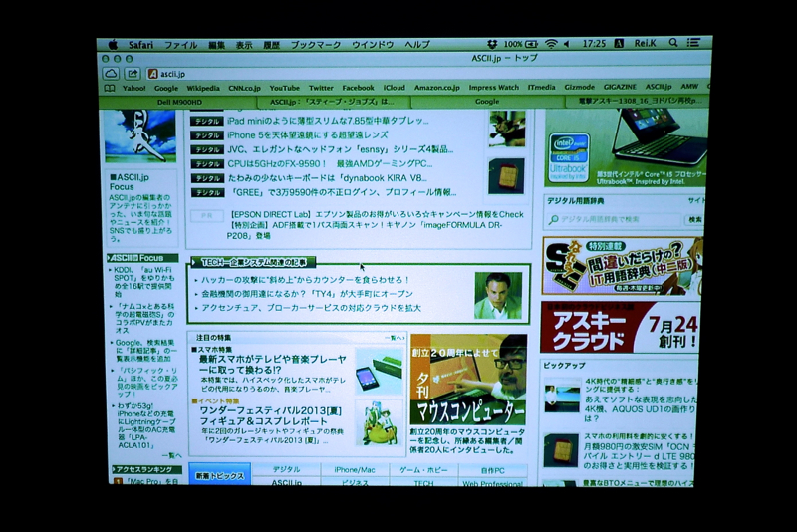Click the man's portrait thumbnail in TECH box
Viewport: 797px width, 532px height.
[498, 296]
